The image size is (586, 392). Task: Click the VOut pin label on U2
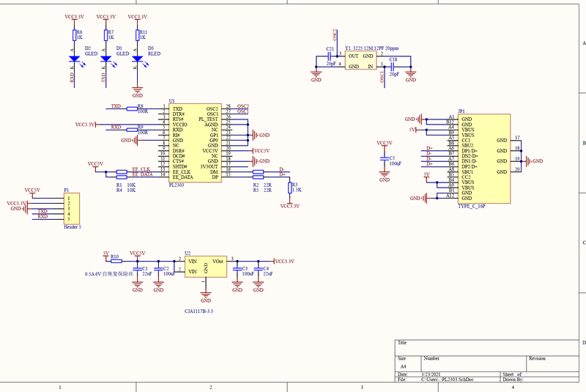click(x=218, y=261)
